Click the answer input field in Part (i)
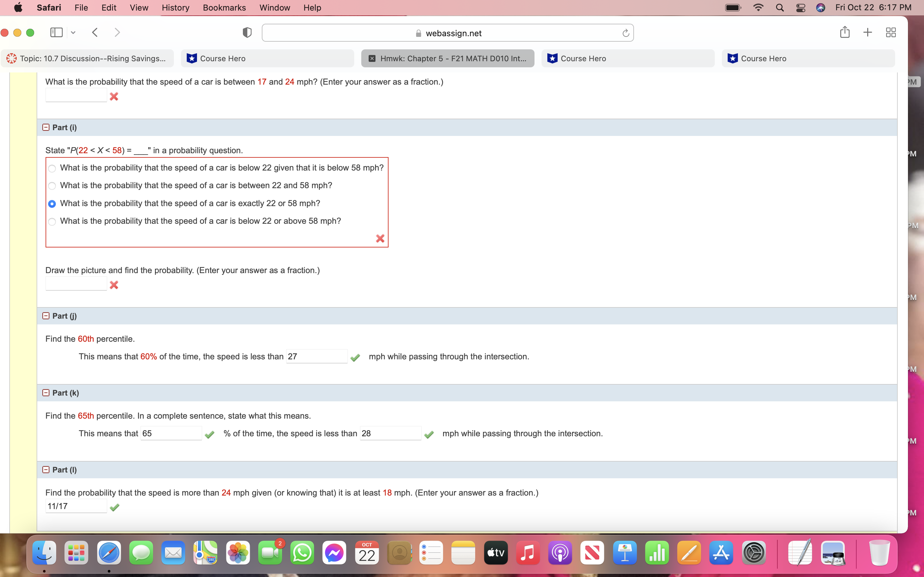924x577 pixels. click(74, 285)
